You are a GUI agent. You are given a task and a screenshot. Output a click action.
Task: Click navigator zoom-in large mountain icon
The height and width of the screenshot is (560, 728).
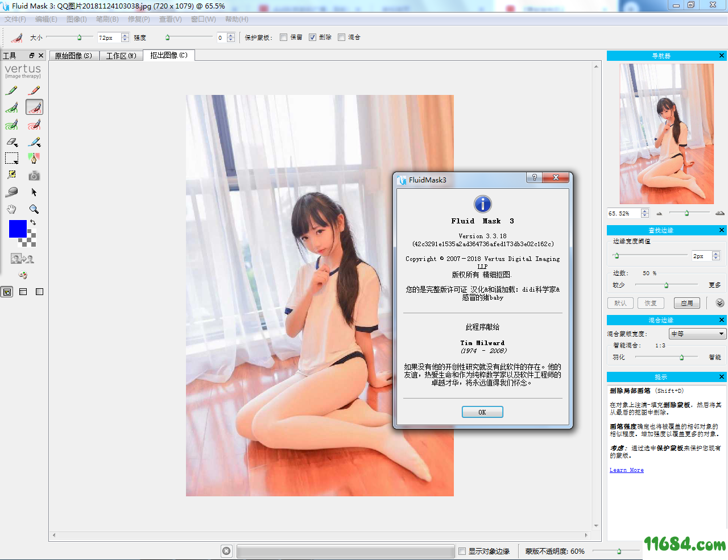(x=720, y=213)
